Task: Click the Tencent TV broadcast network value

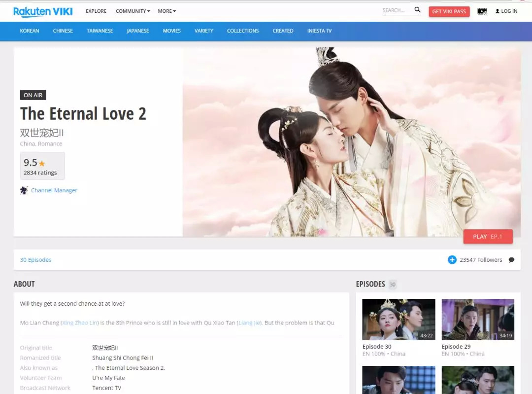Action: pyautogui.click(x=106, y=388)
